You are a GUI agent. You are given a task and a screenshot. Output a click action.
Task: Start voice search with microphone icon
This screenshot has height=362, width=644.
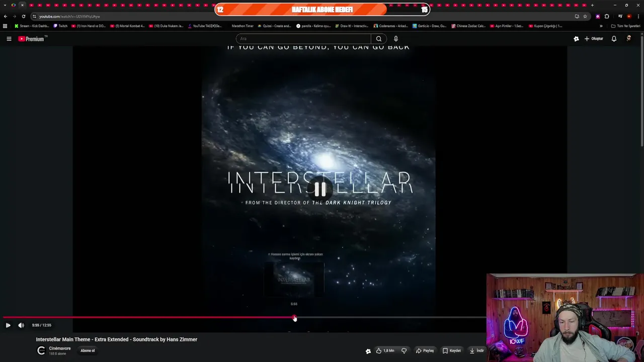[396, 39]
